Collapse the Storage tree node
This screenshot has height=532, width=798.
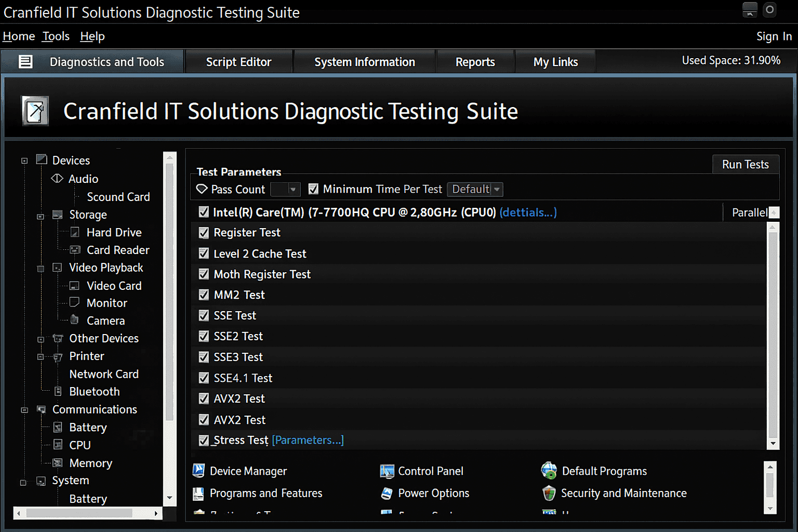41,216
